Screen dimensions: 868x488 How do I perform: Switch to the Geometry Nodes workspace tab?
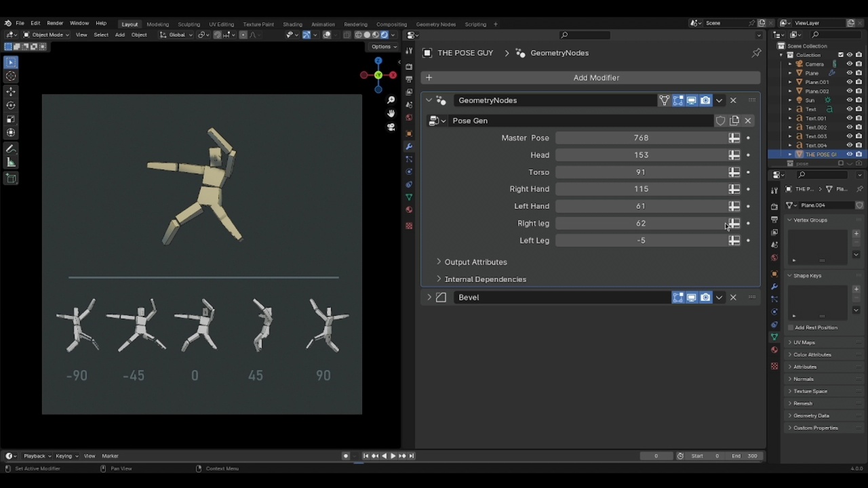[436, 24]
